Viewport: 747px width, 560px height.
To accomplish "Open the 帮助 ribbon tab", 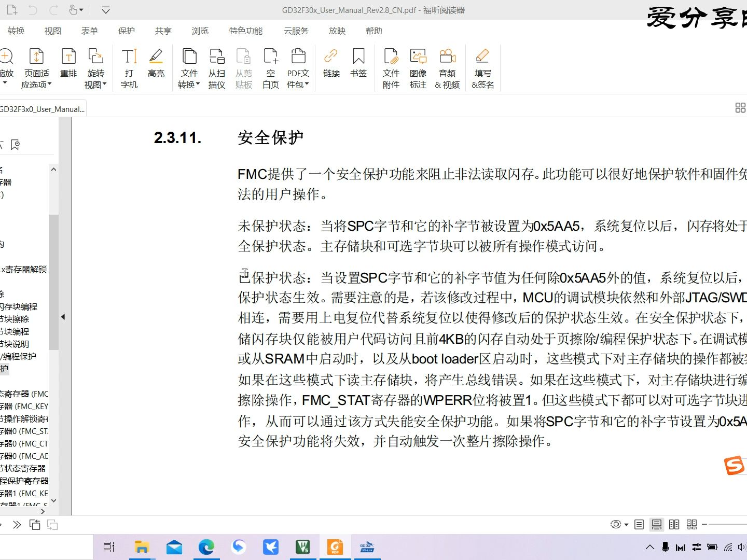I will 374,31.
